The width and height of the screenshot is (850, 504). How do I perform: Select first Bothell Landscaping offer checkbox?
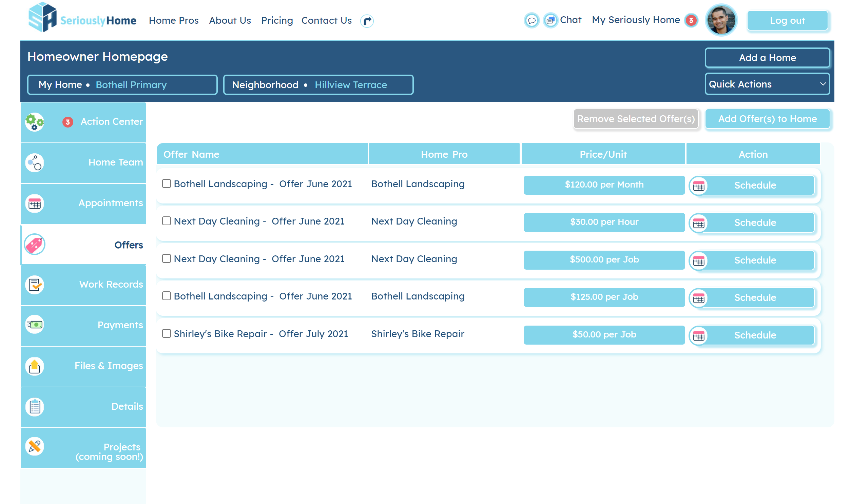(x=167, y=184)
